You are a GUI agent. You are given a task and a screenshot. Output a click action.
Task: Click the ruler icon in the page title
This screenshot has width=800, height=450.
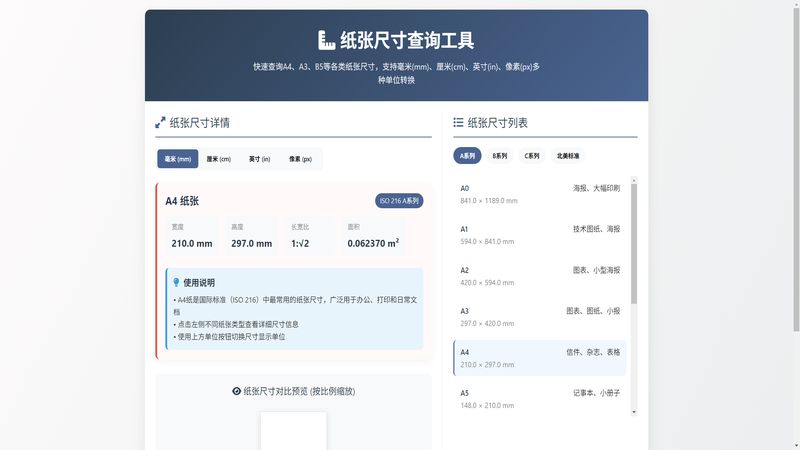pos(326,40)
